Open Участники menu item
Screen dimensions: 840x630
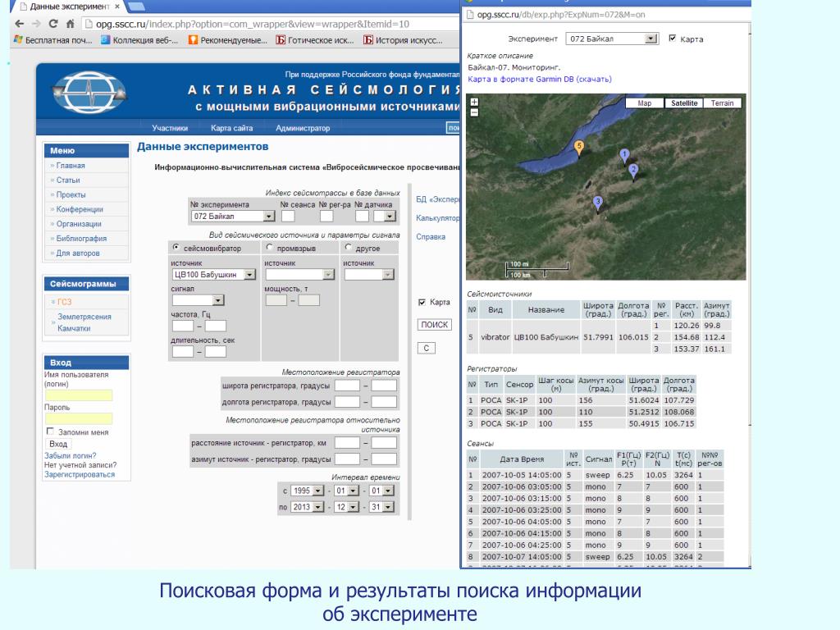[x=170, y=128]
